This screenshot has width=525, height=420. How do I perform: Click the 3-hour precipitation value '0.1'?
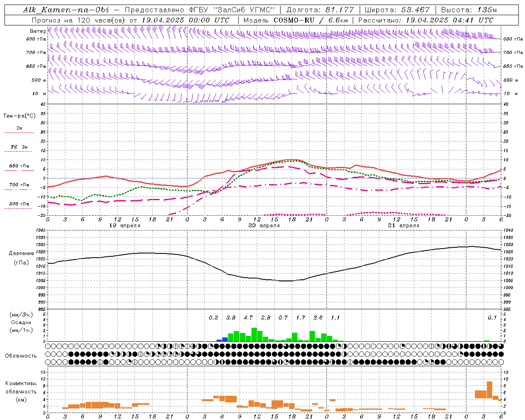492,318
